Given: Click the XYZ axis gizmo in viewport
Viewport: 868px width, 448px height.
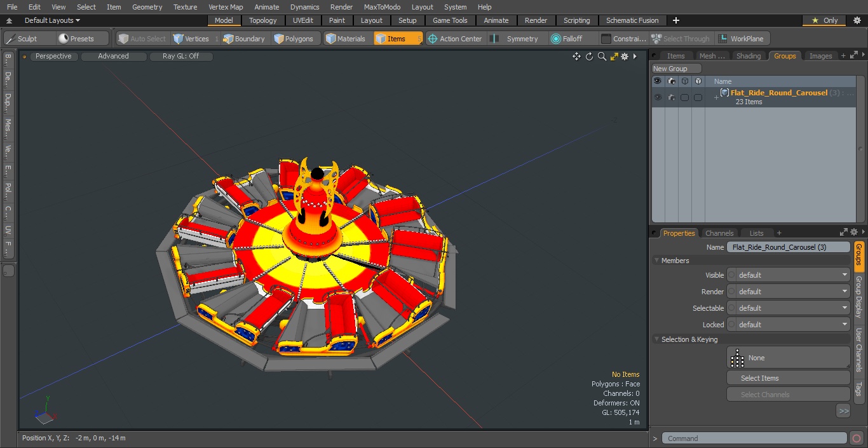Looking at the screenshot, I should click(x=45, y=411).
